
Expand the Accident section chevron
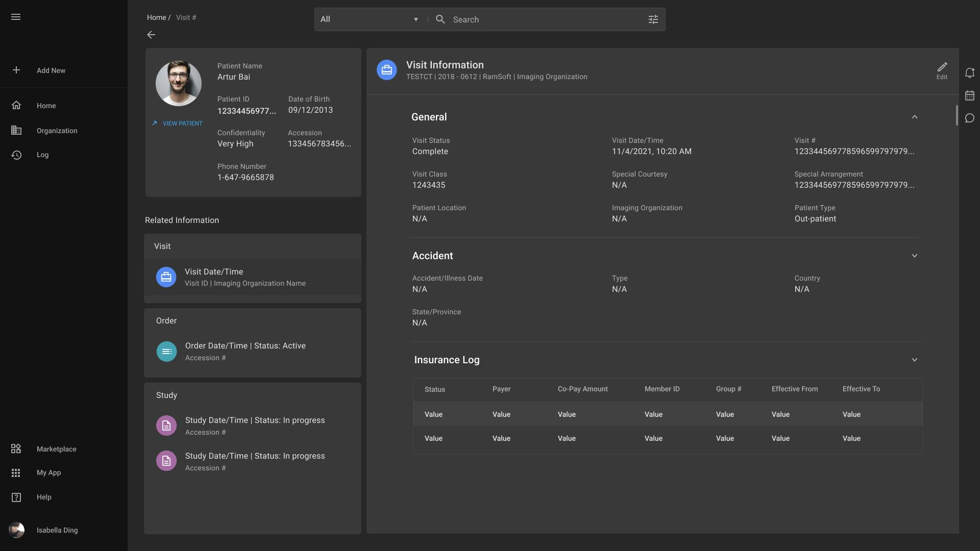[x=915, y=256]
